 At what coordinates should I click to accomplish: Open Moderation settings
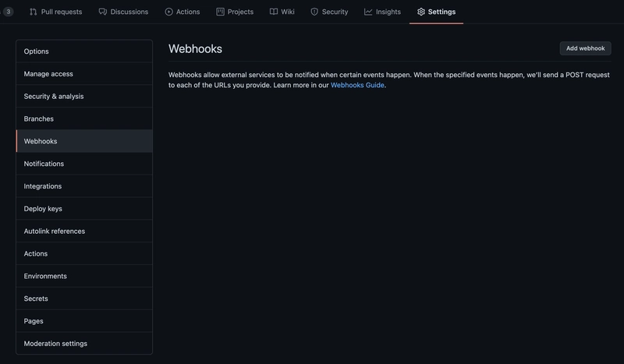click(84, 343)
